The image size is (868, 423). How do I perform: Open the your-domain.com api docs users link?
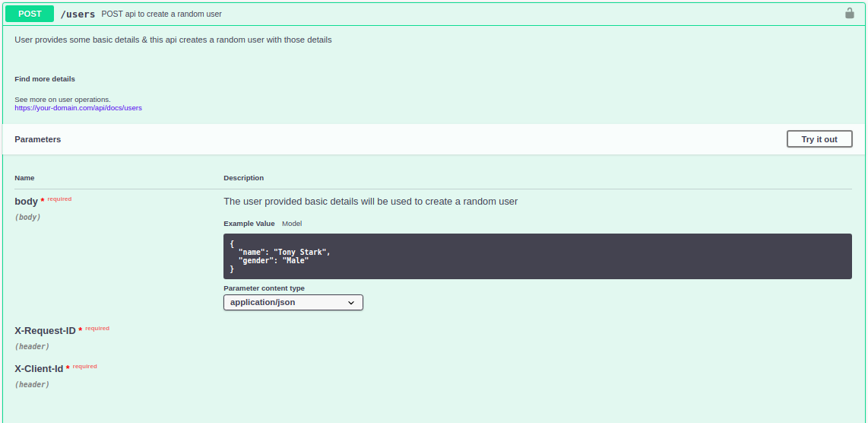[78, 108]
